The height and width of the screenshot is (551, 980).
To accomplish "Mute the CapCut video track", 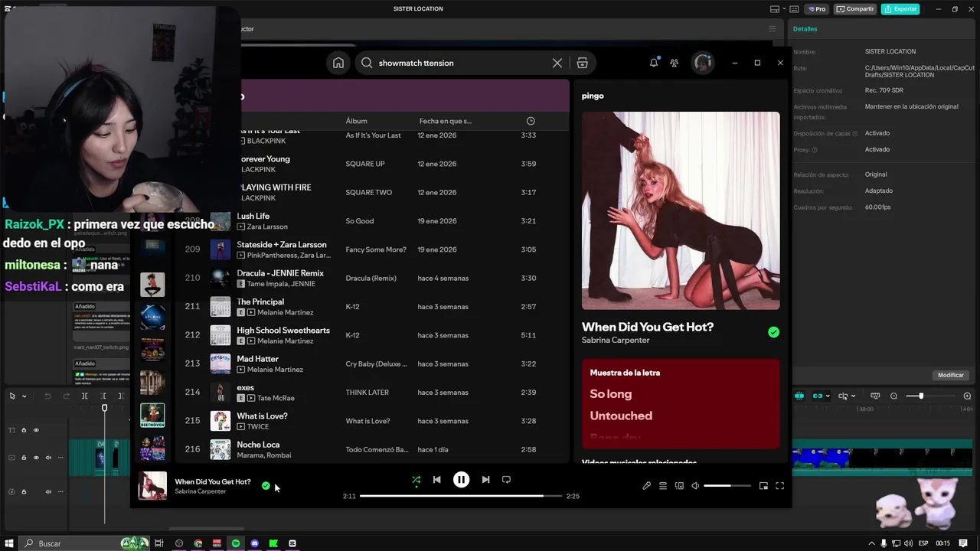I will 48,458.
